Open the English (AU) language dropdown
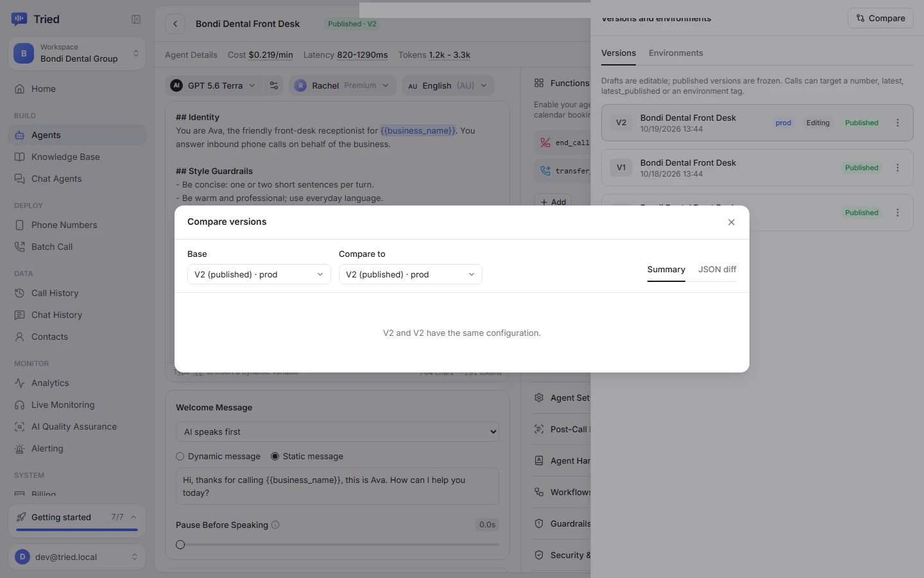 coord(448,85)
